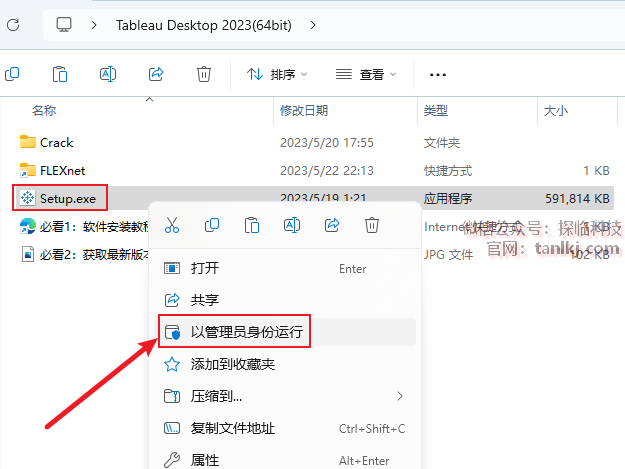This screenshot has height=469, width=625.
Task: Click Share icon in Explorer toolbar
Action: pyautogui.click(x=156, y=74)
